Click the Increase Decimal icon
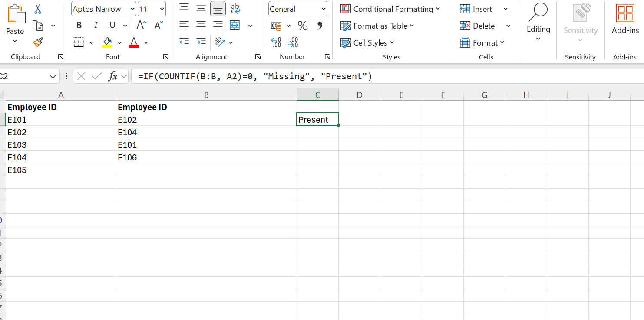Viewport: 644px width, 320px height. point(276,42)
